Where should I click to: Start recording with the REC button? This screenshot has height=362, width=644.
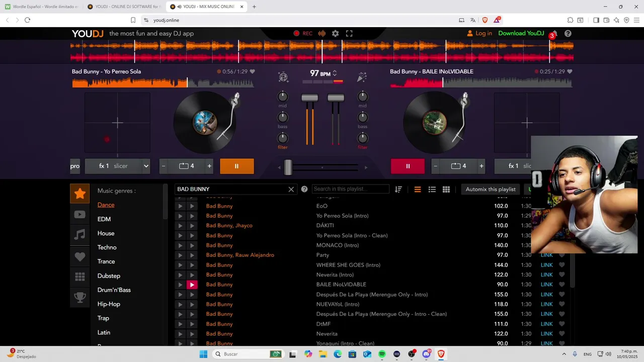tap(303, 33)
